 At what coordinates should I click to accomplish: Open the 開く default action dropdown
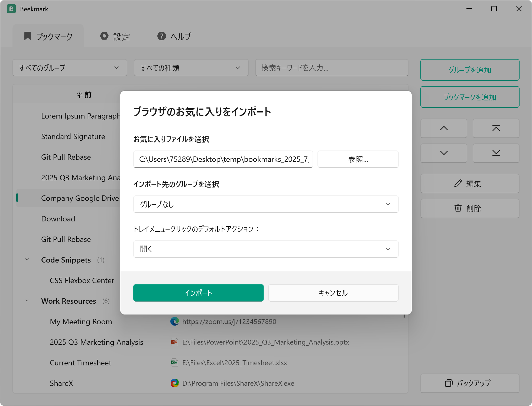(x=266, y=249)
